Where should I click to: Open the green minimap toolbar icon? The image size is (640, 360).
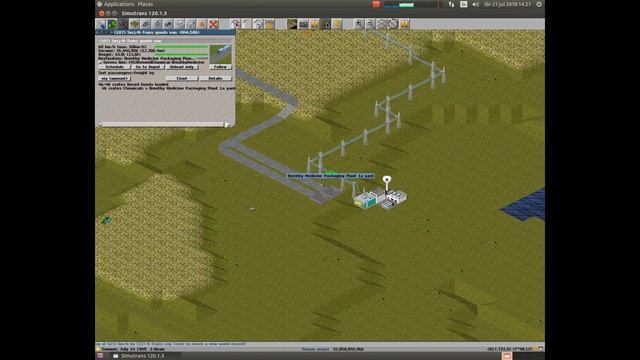pos(112,24)
